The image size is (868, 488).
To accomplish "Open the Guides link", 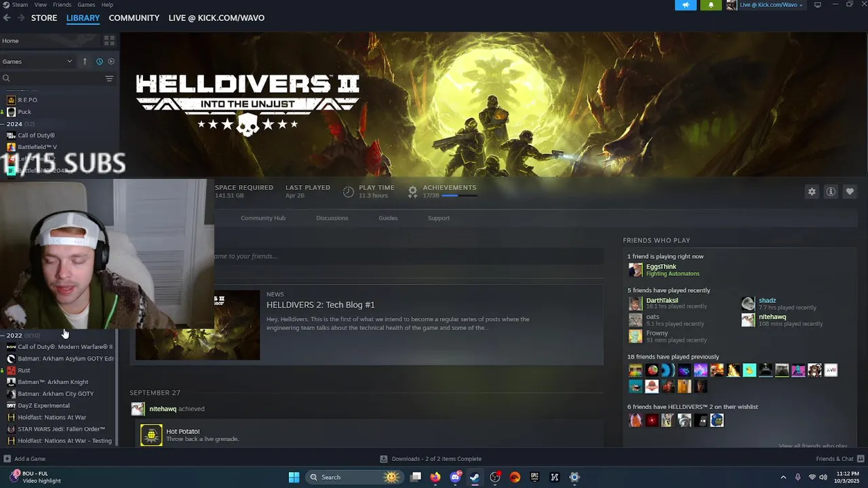I will tap(388, 218).
